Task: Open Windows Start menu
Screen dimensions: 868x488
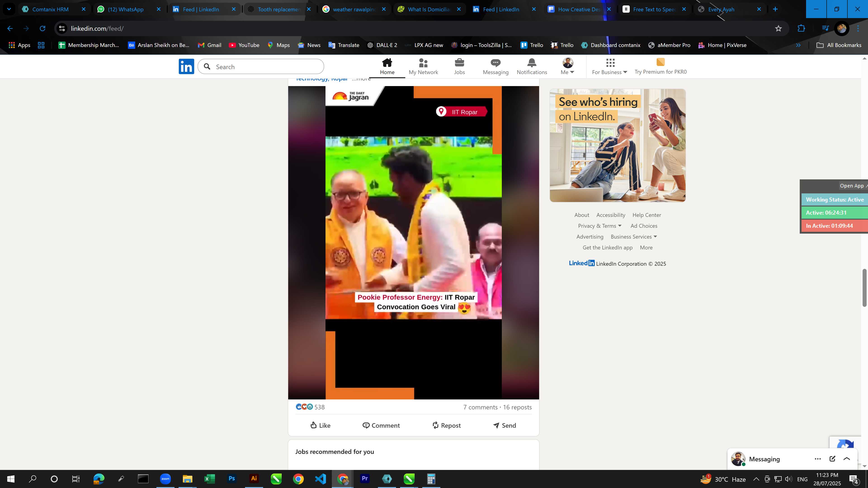Action: [10, 479]
